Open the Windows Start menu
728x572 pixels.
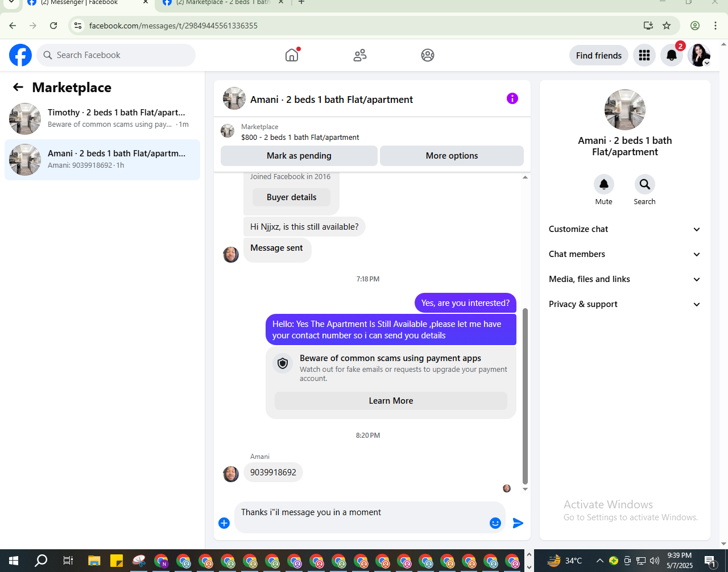[13, 561]
